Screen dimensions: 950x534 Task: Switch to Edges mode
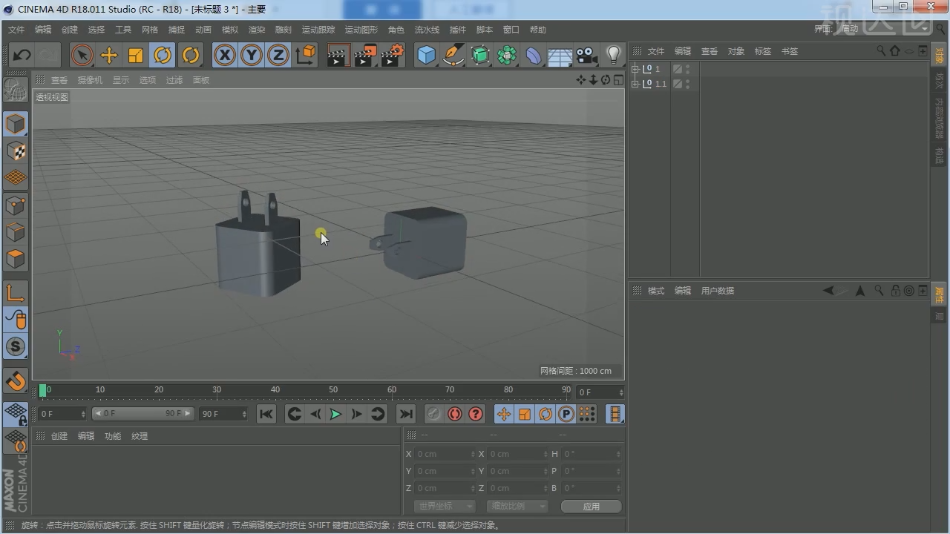coord(15,232)
